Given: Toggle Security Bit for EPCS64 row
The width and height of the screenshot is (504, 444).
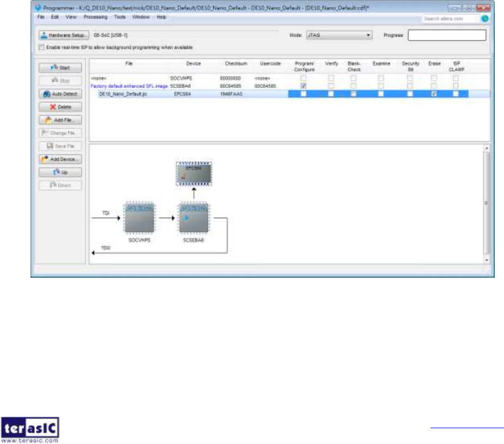Looking at the screenshot, I should coord(410,94).
